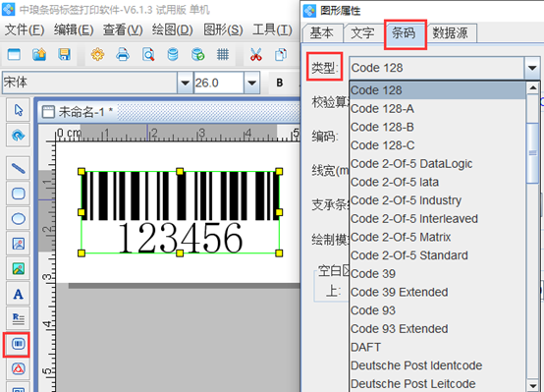Viewport: 544px width, 392px height.
Task: Click the printer icon in toolbar
Action: click(x=123, y=54)
